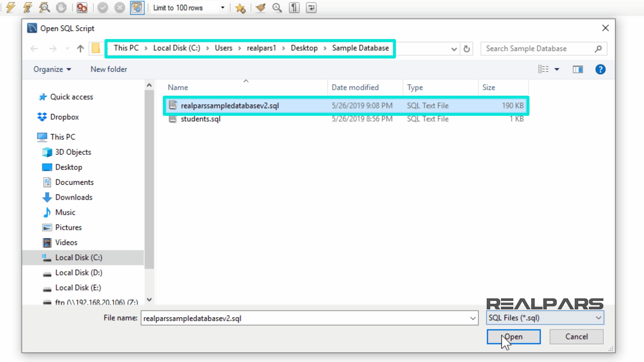Open the Organize menu
The image size is (644, 362).
52,69
